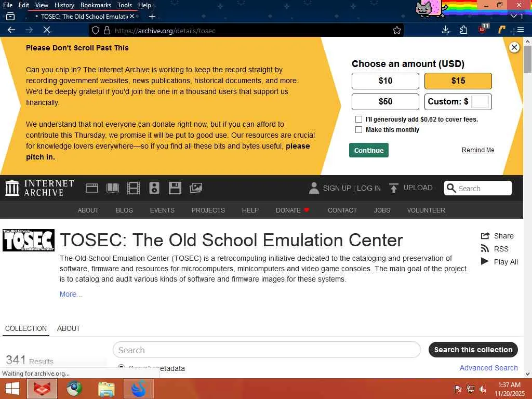Click 'Search this collection' button
Viewport: 532px width, 399px height.
pyautogui.click(x=473, y=350)
